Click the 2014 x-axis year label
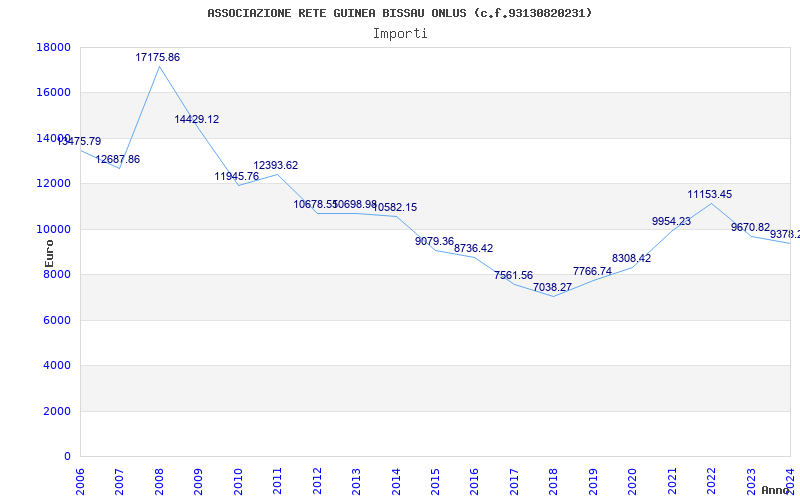 point(396,481)
